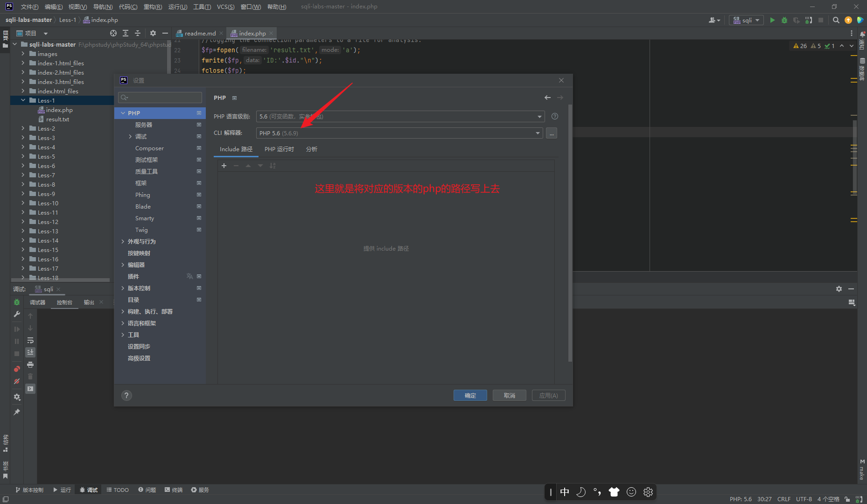Expand the Less-2 folder in project tree
This screenshot has width=867, height=504.
tap(23, 128)
